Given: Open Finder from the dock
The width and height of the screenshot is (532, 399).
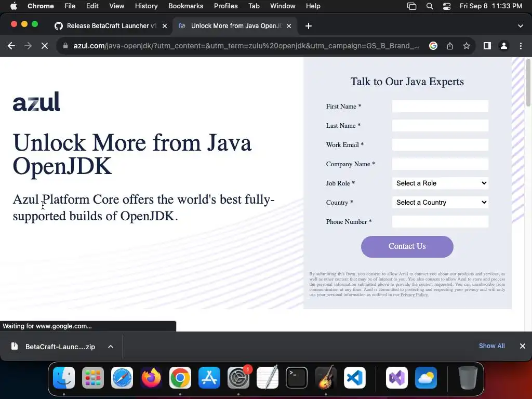Looking at the screenshot, I should [x=64, y=378].
